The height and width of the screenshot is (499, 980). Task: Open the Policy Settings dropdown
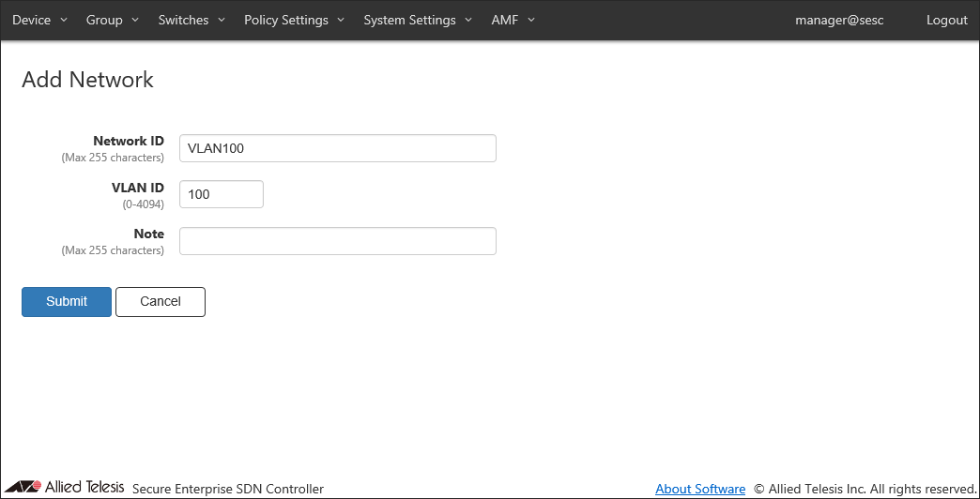coord(294,20)
